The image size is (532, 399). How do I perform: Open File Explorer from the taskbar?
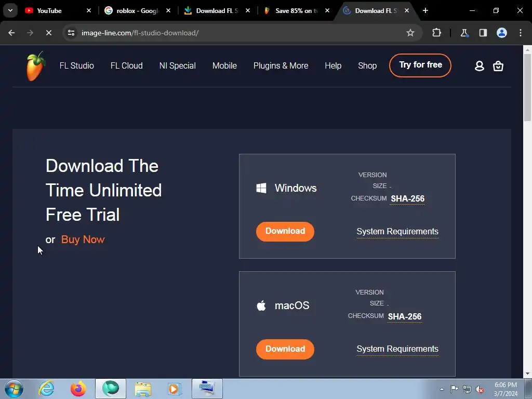point(143,389)
